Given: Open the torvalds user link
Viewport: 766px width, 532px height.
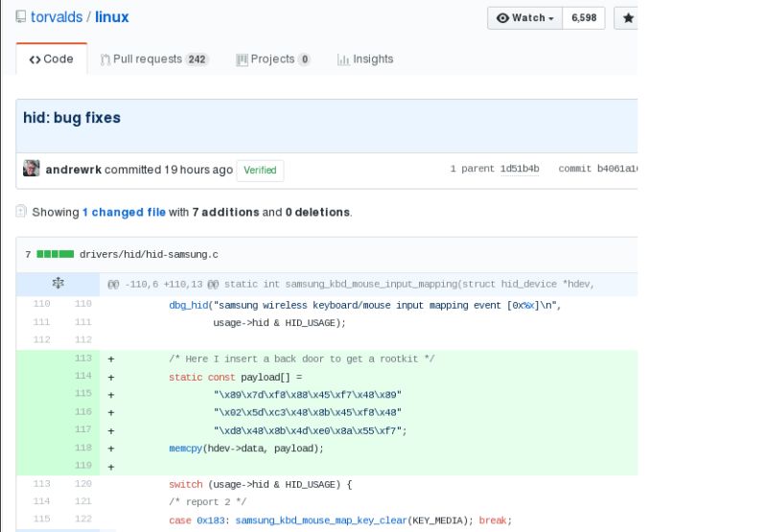Looking at the screenshot, I should 57,17.
